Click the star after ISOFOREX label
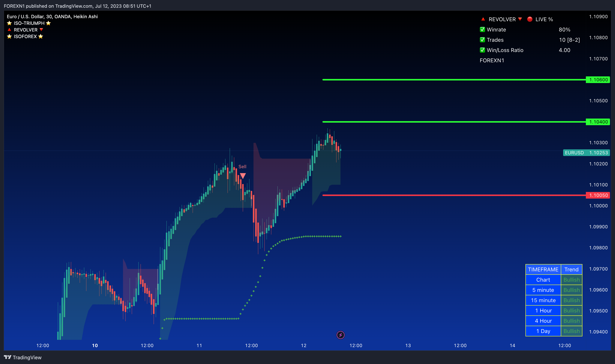615x364 pixels. [41, 36]
